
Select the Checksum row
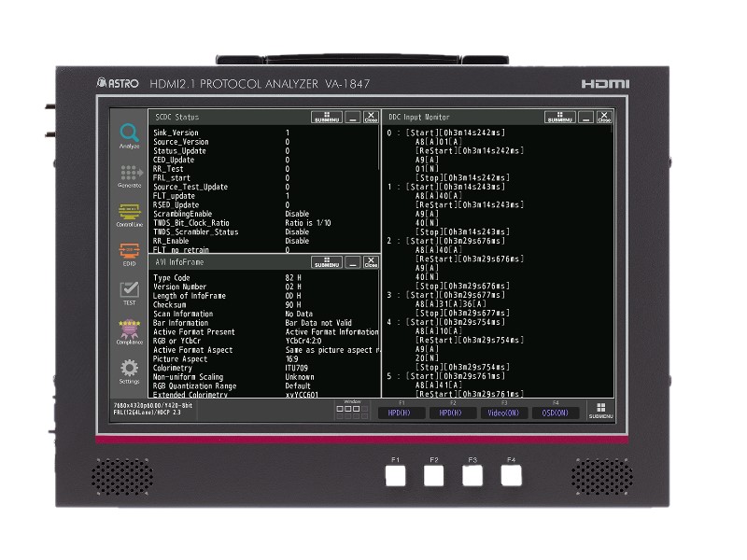265,305
